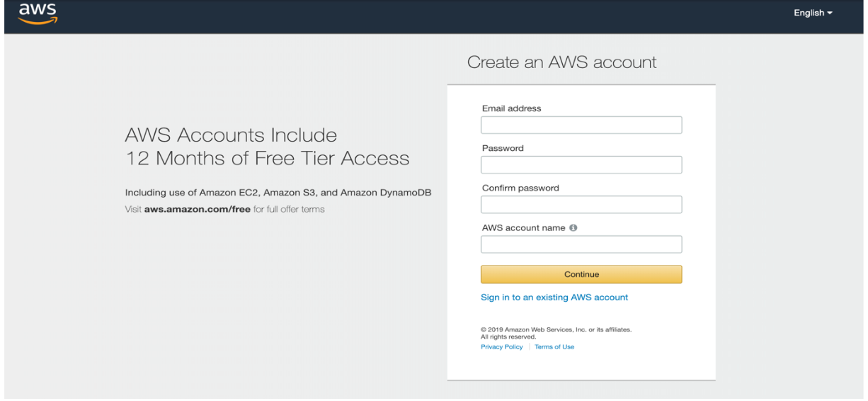Viewport: 868px width, 401px height.
Task: Click the AWS account name label text
Action: coord(524,228)
